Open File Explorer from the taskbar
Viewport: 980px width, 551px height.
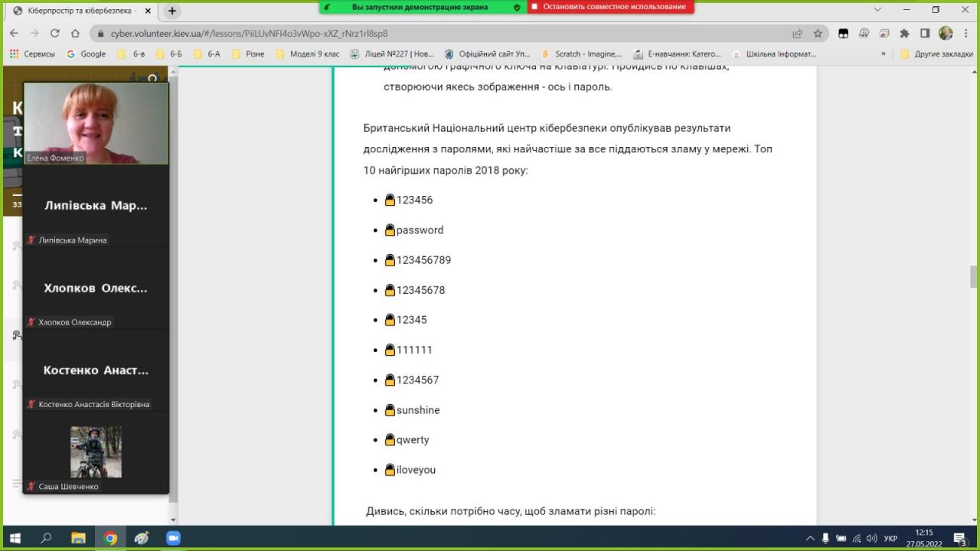[78, 538]
